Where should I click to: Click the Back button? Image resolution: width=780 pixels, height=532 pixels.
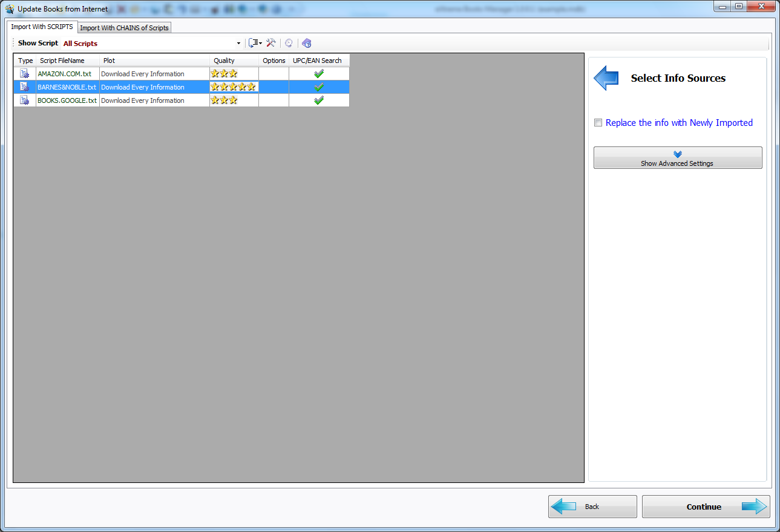[592, 507]
